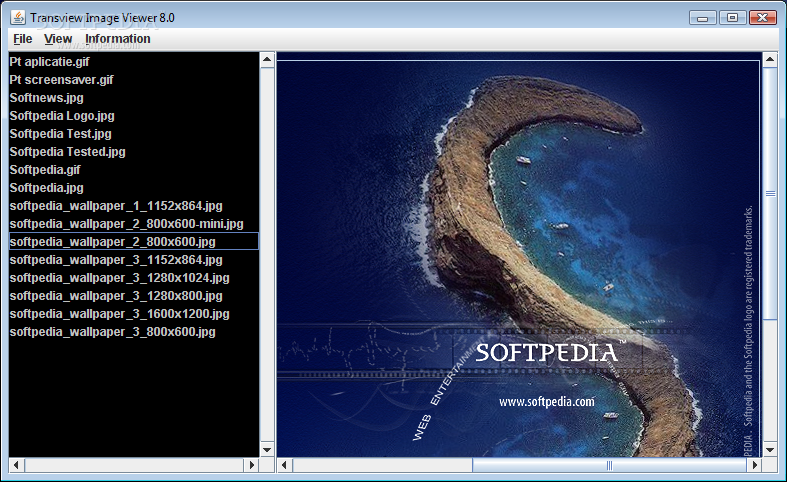Pick Softpedia.gif entry
787x482 pixels.
pos(134,170)
